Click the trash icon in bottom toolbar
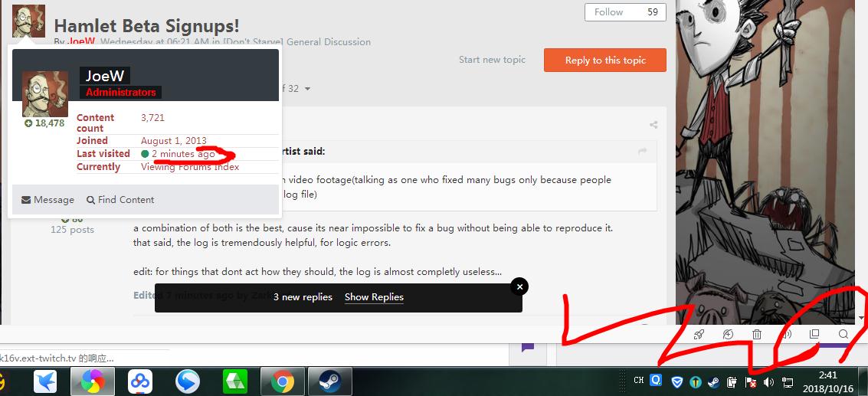The width and height of the screenshot is (868, 396). click(x=757, y=335)
